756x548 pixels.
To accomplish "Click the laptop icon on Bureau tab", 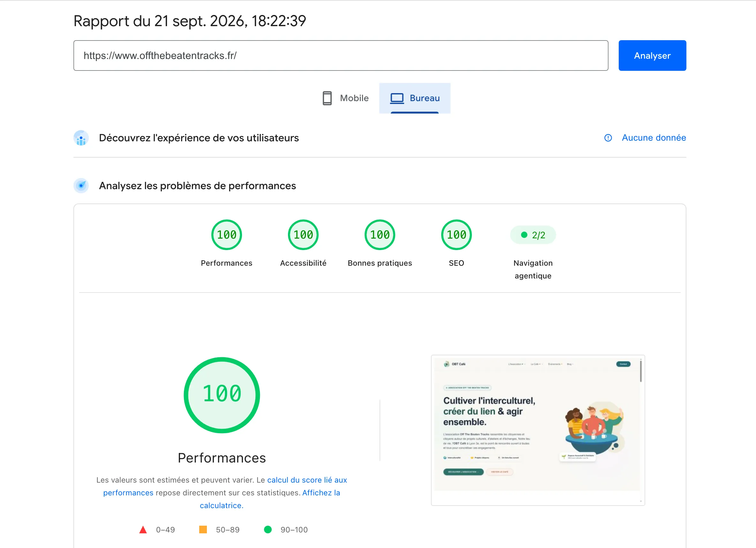I will pyautogui.click(x=397, y=98).
